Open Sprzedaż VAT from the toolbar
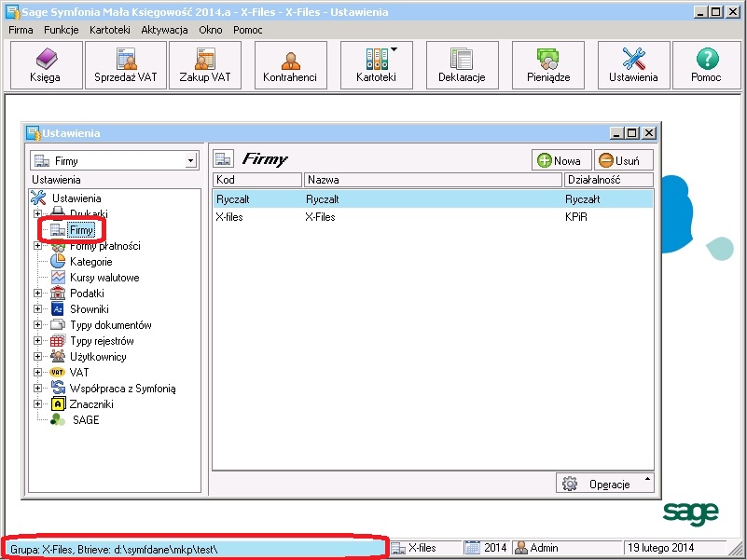The width and height of the screenshot is (747, 560). (126, 65)
